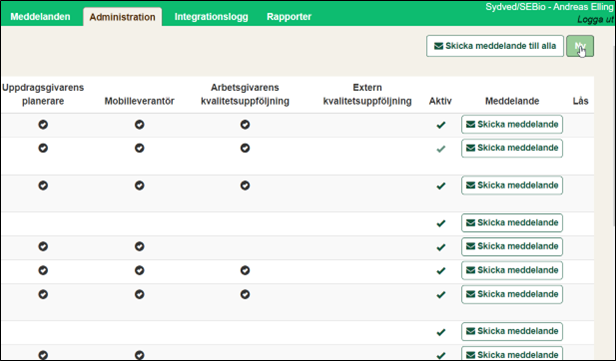Image resolution: width=616 pixels, height=361 pixels.
Task: Toggle the third row's Uppdragsgivarens planerare circle check
Action: pos(43,185)
